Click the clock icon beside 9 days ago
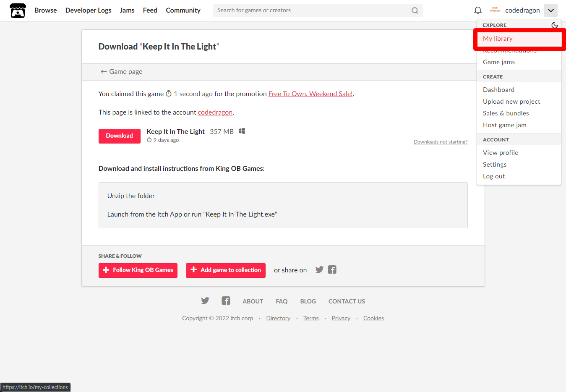This screenshot has width=566, height=392. [x=149, y=140]
